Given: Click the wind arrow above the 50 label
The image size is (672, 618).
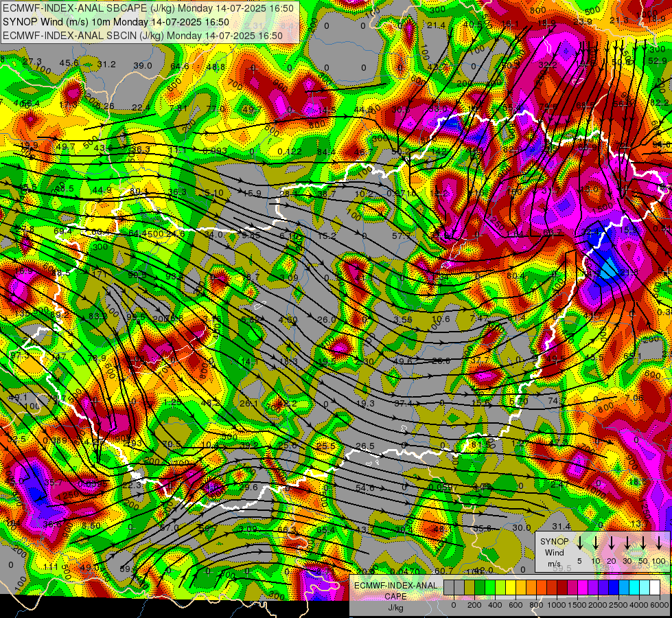Looking at the screenshot, I should click(643, 542).
